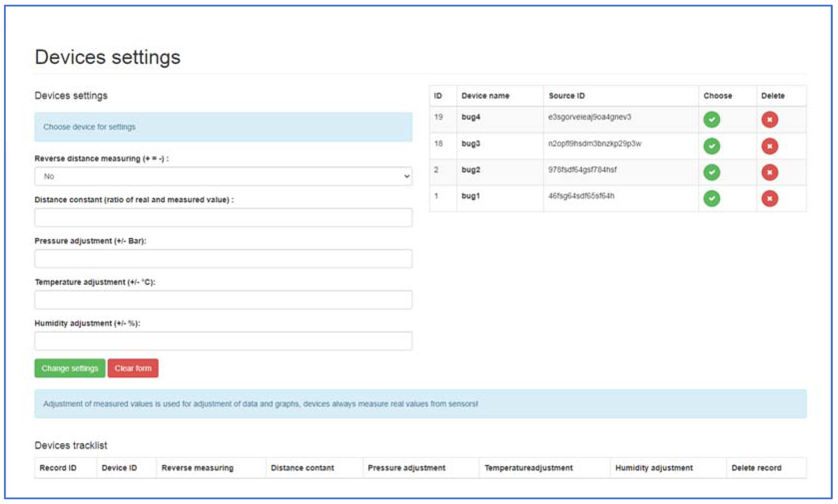Screen dimensions: 838x504
Task: Click the Device name column header
Action: point(485,96)
